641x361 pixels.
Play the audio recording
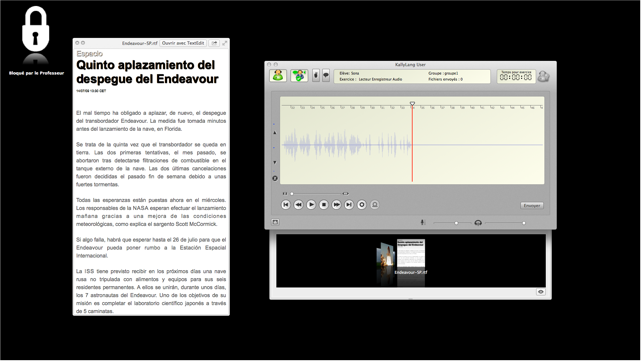[311, 204]
